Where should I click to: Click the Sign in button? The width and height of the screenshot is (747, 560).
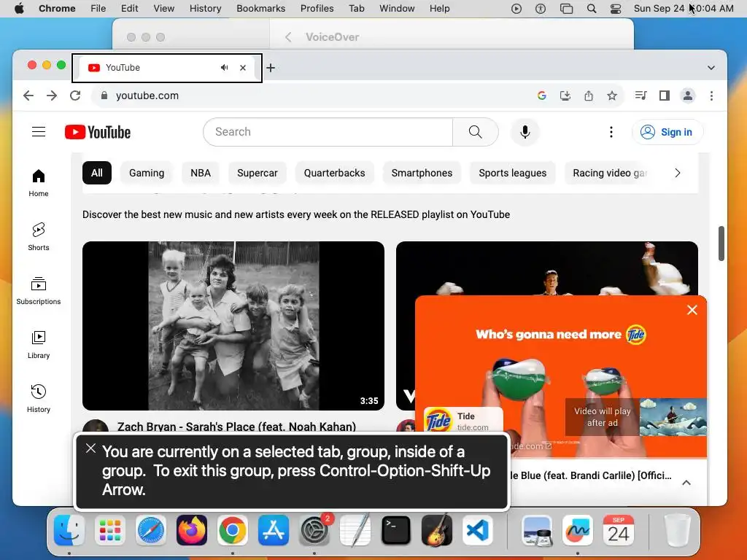click(x=667, y=132)
